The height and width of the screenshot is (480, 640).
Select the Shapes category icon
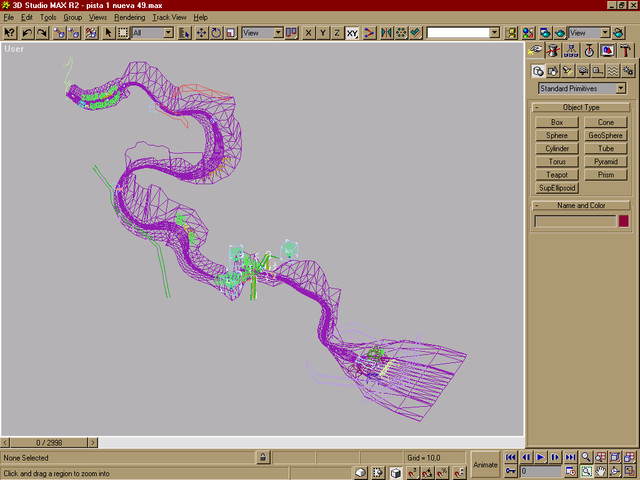(553, 71)
